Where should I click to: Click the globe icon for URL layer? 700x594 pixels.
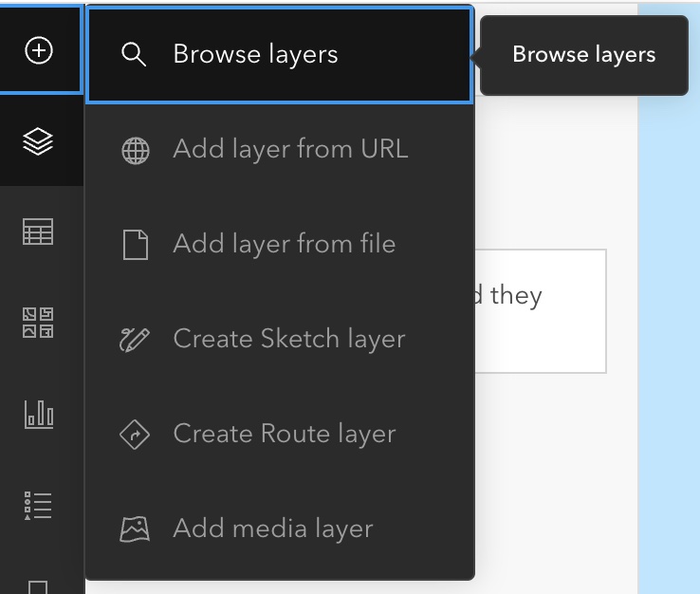click(135, 150)
